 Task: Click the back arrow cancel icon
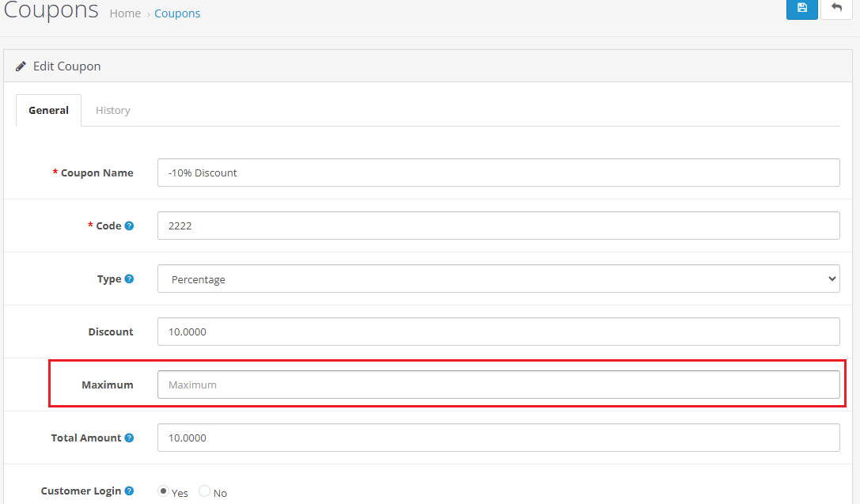click(836, 8)
